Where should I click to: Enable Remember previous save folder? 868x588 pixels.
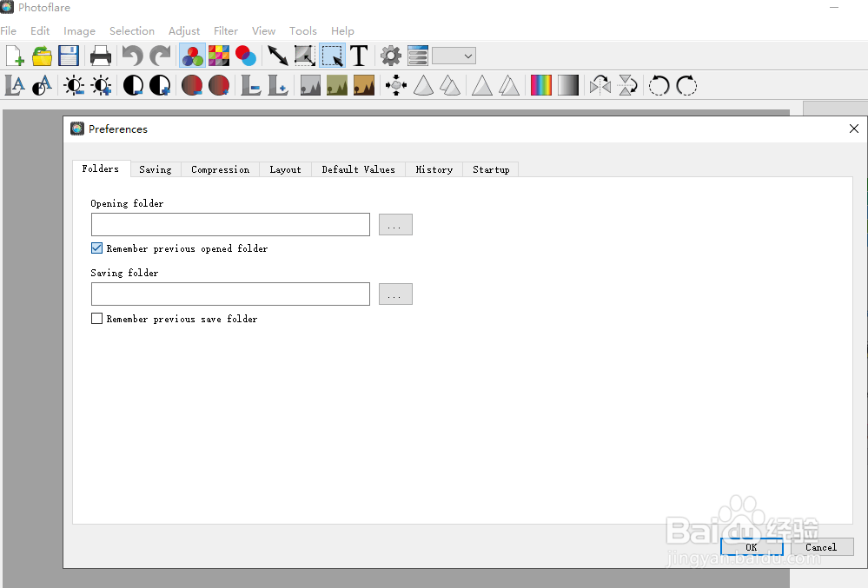point(96,319)
